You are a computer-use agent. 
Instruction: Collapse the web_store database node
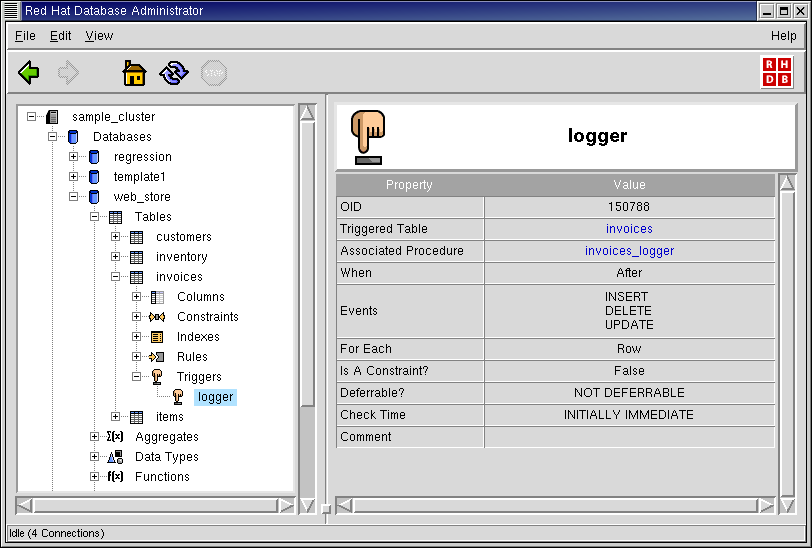(x=74, y=196)
